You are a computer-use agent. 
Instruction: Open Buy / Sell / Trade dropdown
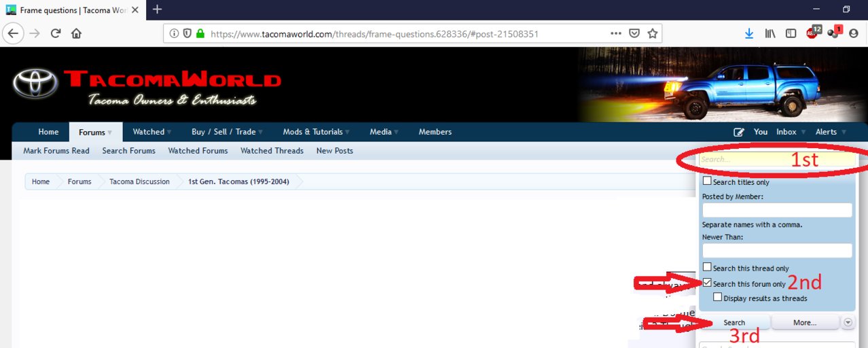tap(260, 132)
